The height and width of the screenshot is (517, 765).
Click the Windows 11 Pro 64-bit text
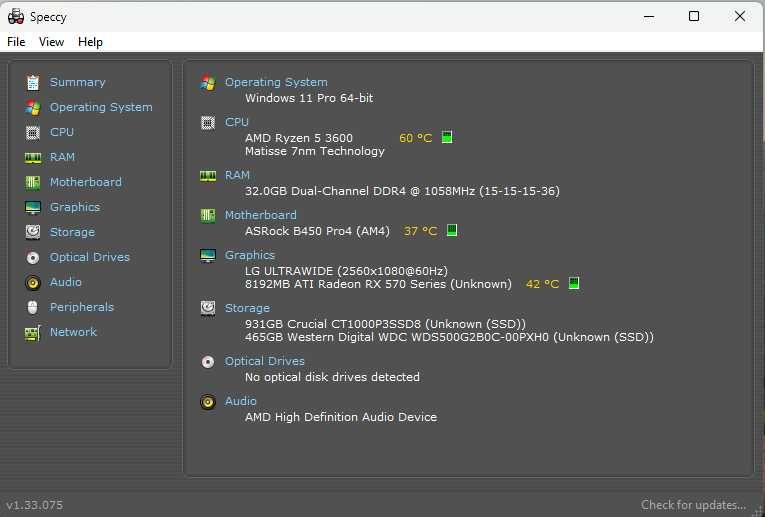pos(309,98)
